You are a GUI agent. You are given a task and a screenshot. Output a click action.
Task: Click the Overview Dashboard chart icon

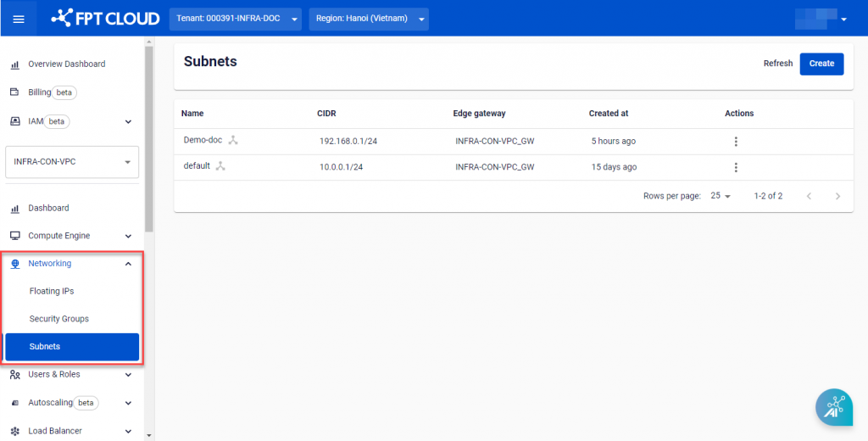point(14,64)
